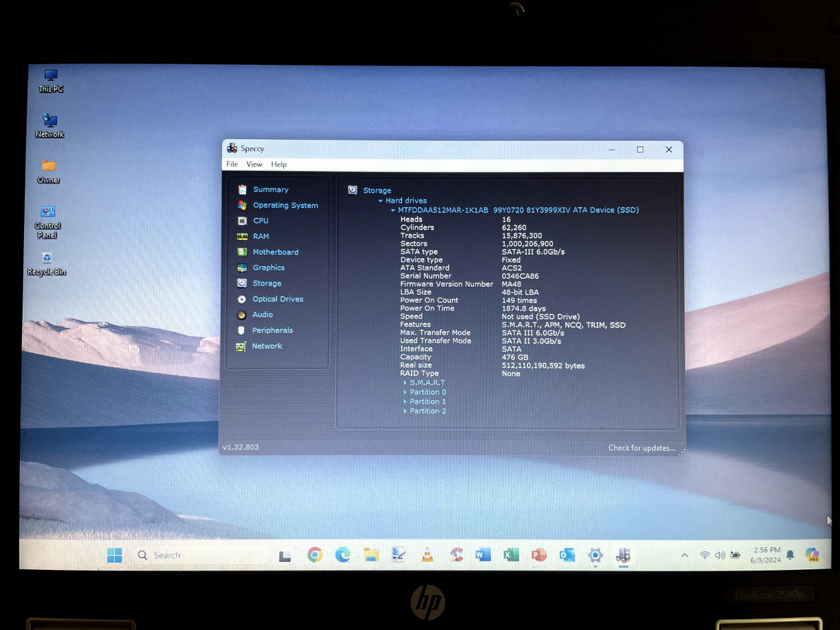This screenshot has height=630, width=840.
Task: Open Google Chrome from taskbar
Action: (x=315, y=555)
